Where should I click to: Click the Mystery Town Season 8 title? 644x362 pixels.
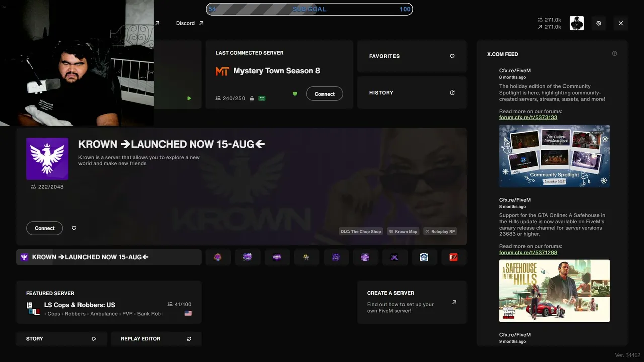click(x=277, y=71)
